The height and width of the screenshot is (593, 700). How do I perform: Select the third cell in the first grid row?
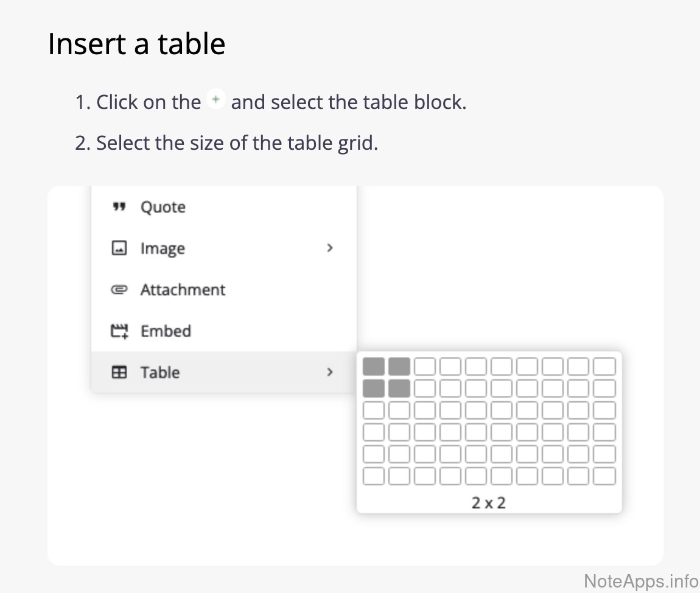pos(425,367)
